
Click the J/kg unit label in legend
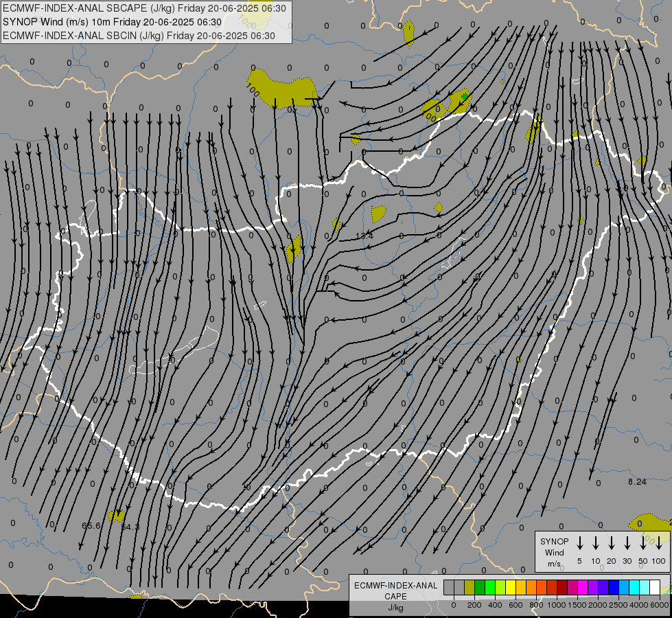click(395, 608)
